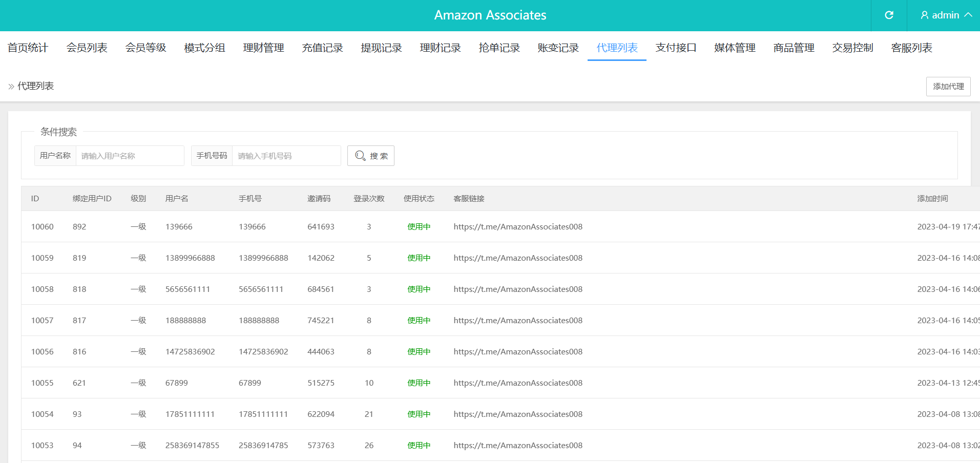The height and width of the screenshot is (463, 980).
Task: Click the 客服链接 column header
Action: (x=469, y=198)
